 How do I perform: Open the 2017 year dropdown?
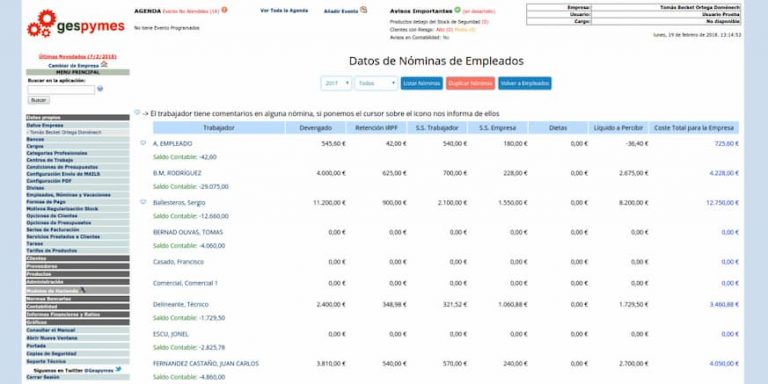336,83
